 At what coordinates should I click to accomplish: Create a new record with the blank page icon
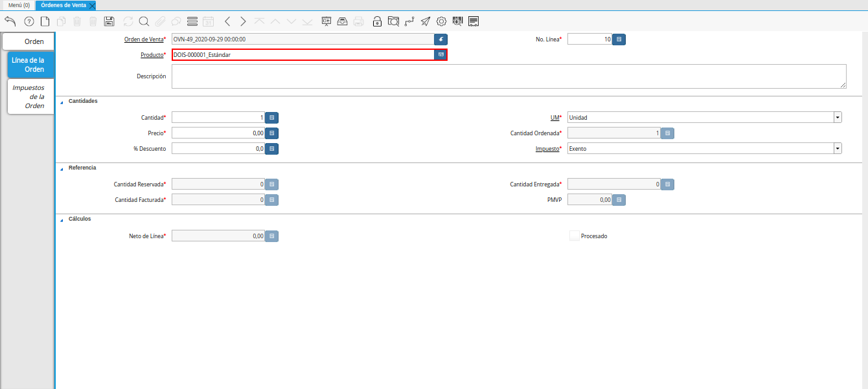pos(45,21)
